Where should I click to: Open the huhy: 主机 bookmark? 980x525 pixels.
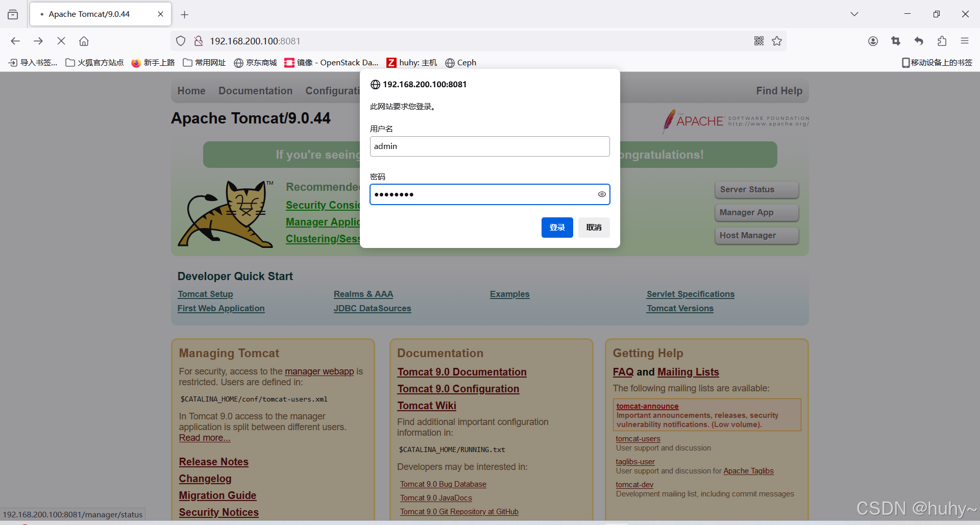click(x=412, y=62)
